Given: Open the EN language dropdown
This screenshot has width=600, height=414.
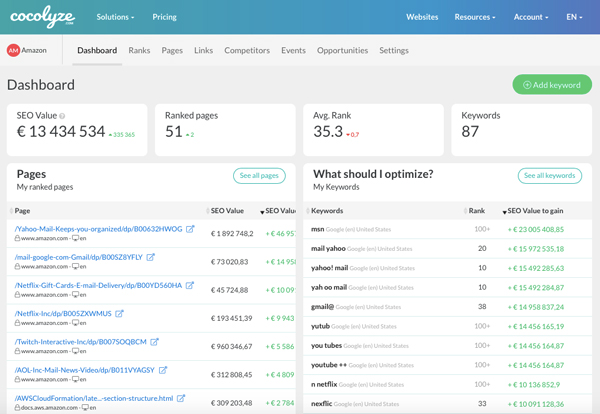Looking at the screenshot, I should pos(574,17).
